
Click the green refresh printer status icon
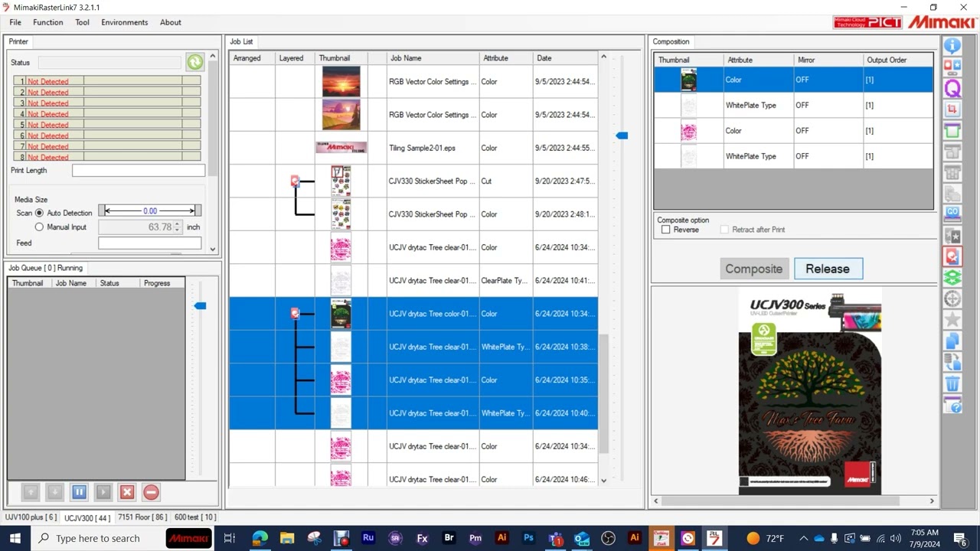pos(195,62)
